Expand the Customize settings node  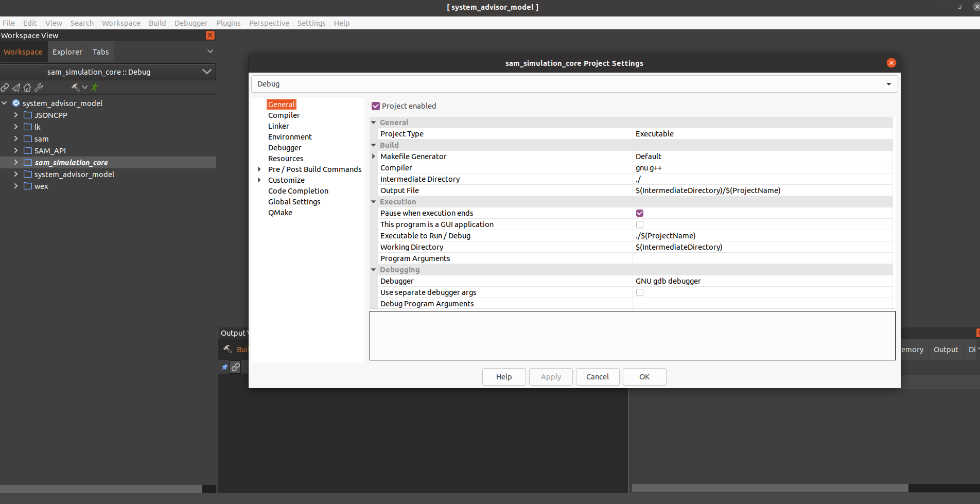[x=259, y=180]
